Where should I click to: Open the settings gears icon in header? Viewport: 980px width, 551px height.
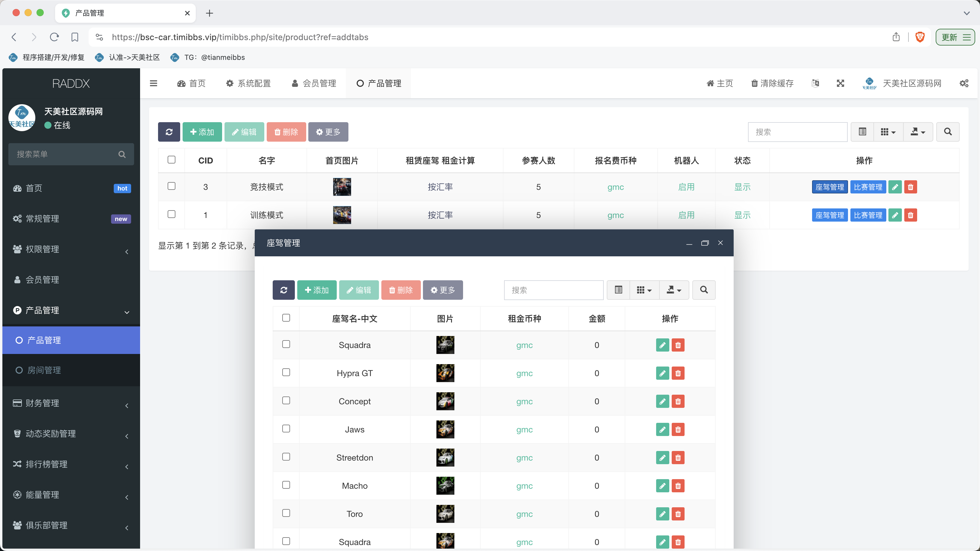coord(964,83)
